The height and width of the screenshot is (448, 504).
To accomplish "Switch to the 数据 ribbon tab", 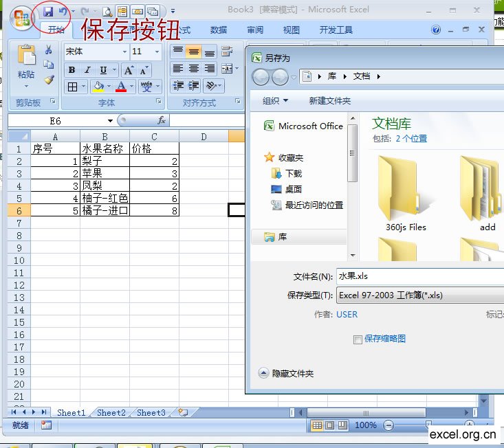I will tap(219, 30).
